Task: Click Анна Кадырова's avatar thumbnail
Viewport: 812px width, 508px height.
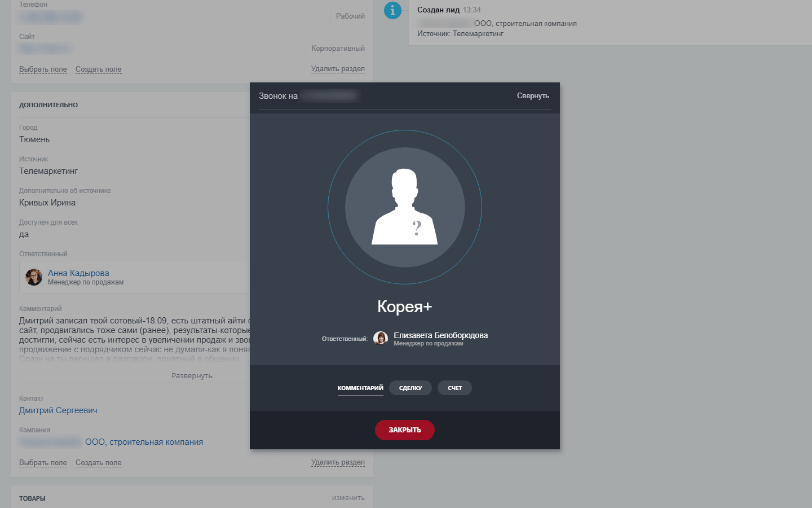Action: click(x=33, y=277)
